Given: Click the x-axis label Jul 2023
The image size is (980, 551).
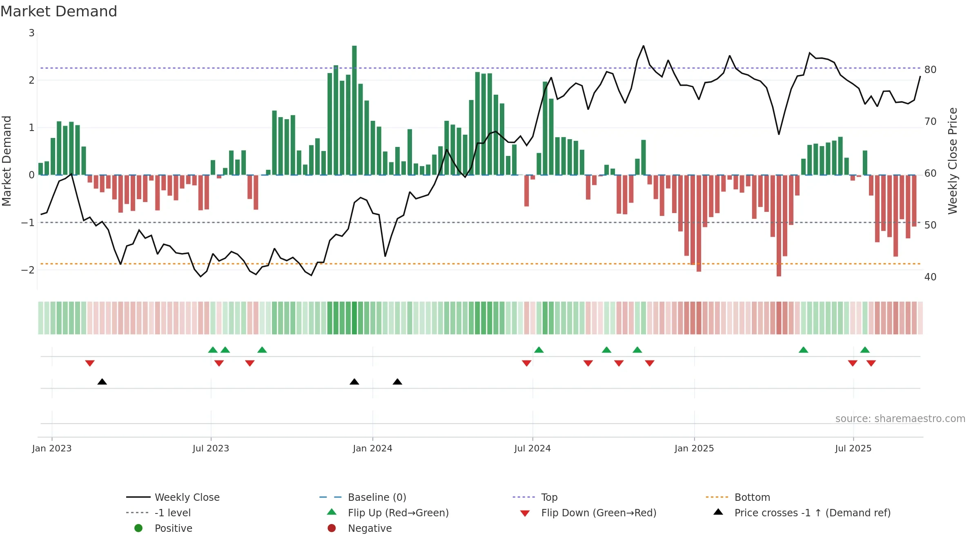Looking at the screenshot, I should (211, 448).
